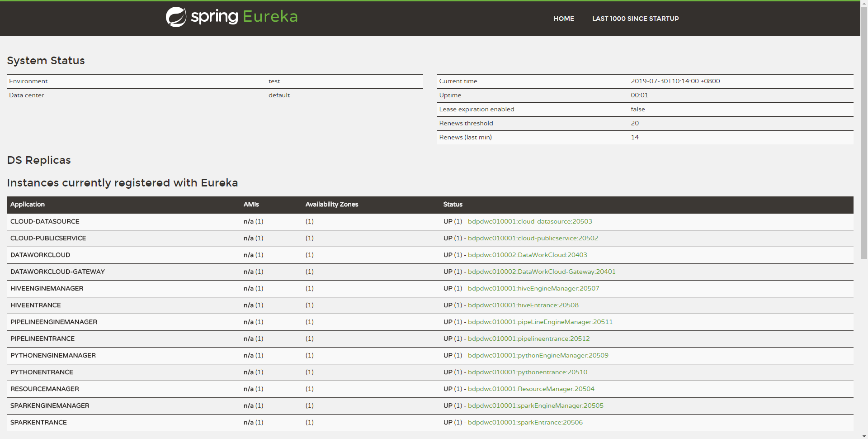Click the Spring leaf logo icon

(x=176, y=17)
